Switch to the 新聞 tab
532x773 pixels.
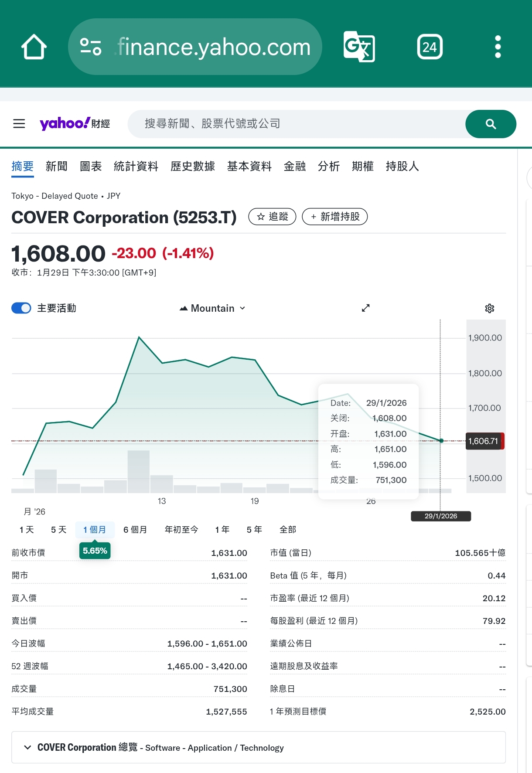coord(57,166)
